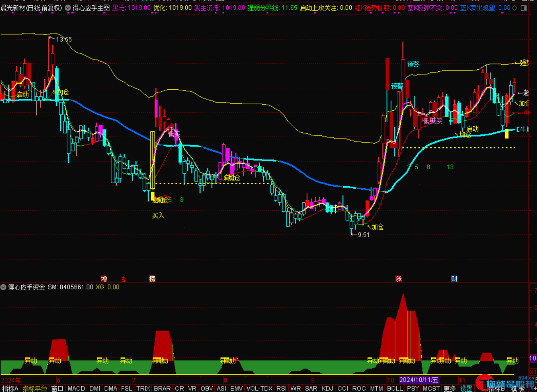The width and height of the screenshot is (537, 392).
Task: Click the XG: 0.00 value
Action: click(x=108, y=287)
